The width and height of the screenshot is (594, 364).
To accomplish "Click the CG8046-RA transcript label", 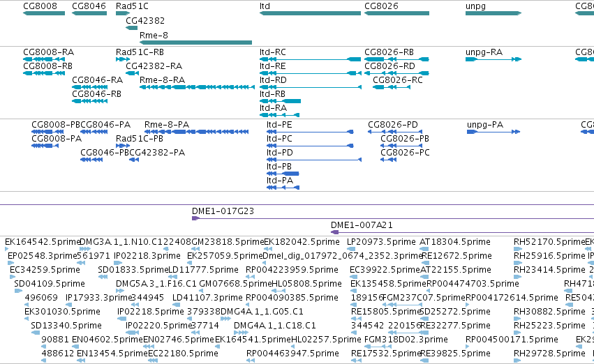I will pyautogui.click(x=97, y=79).
